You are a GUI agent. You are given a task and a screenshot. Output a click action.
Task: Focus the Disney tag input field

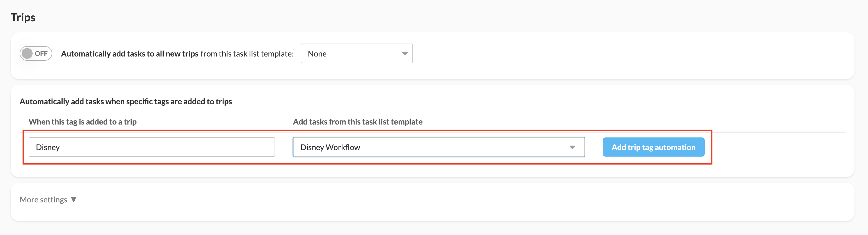tap(152, 147)
